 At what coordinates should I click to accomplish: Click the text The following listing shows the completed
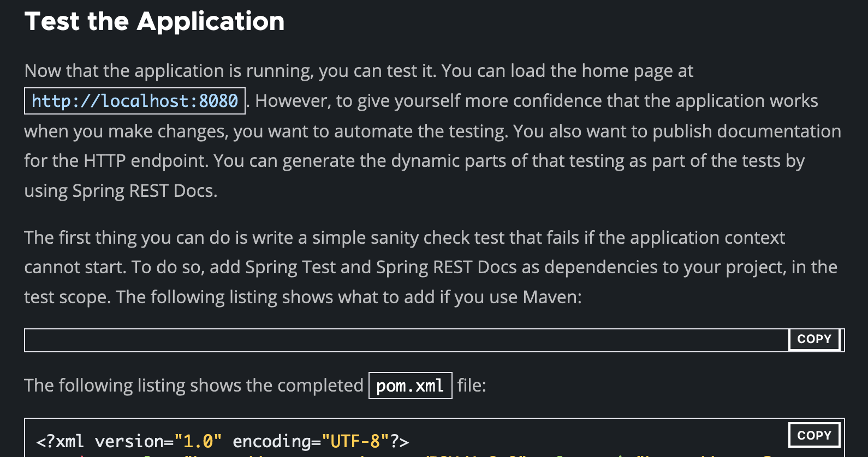tap(194, 386)
